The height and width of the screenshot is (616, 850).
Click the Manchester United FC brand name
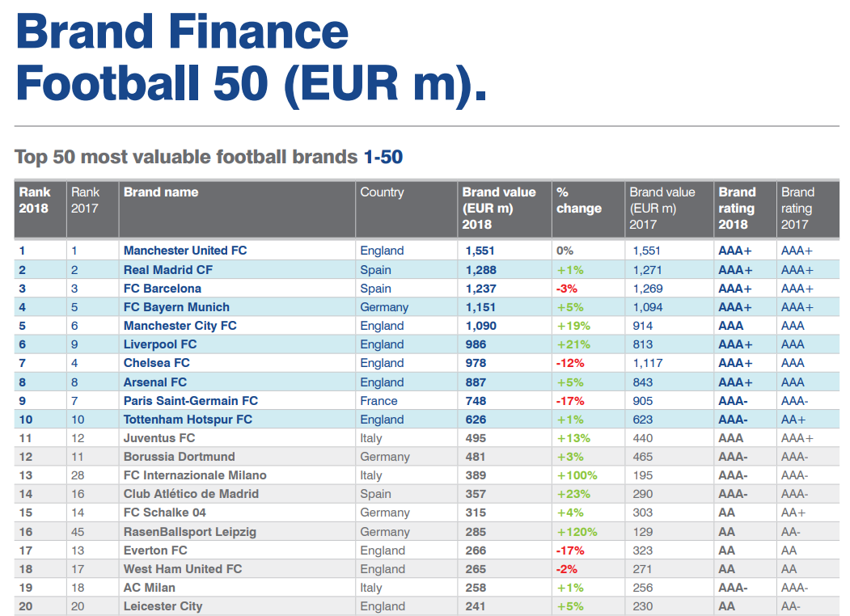pyautogui.click(x=184, y=251)
